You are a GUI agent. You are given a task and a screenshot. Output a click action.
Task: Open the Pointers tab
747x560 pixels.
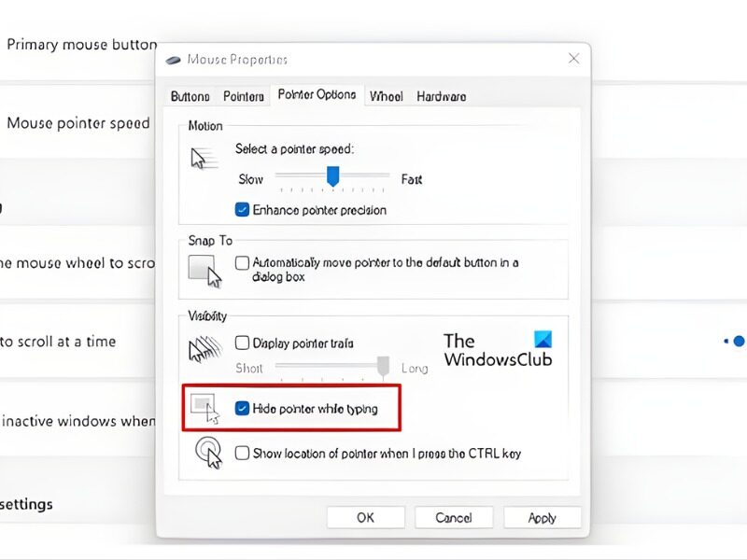tap(244, 96)
